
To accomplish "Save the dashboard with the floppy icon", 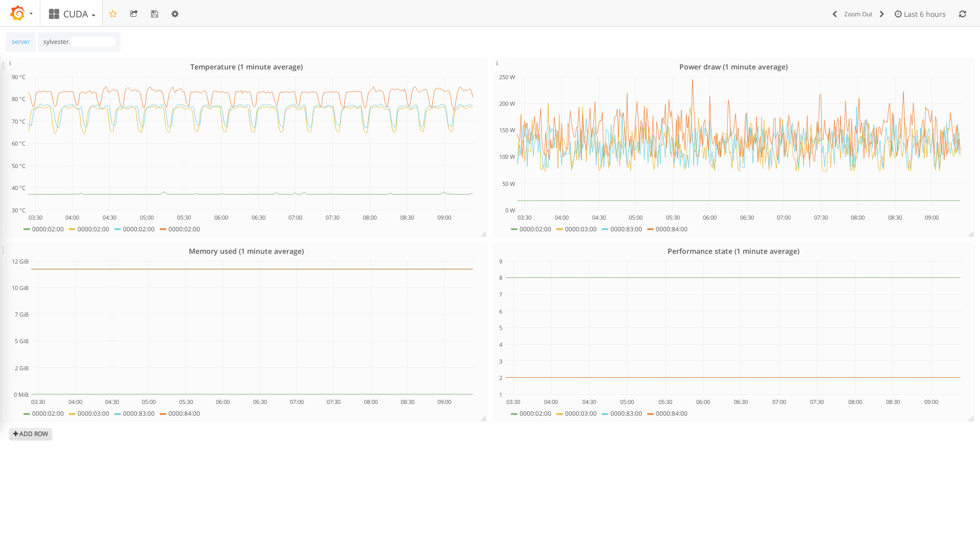I will [155, 14].
